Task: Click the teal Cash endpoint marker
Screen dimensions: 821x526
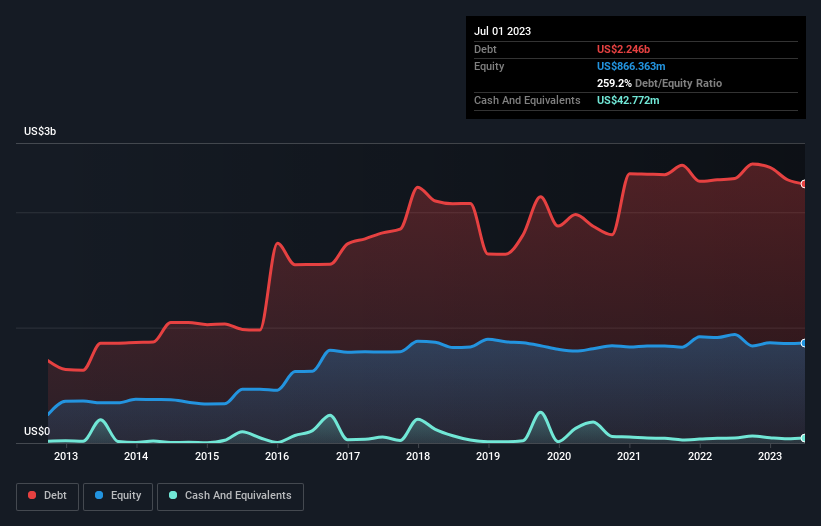Action: coord(804,438)
